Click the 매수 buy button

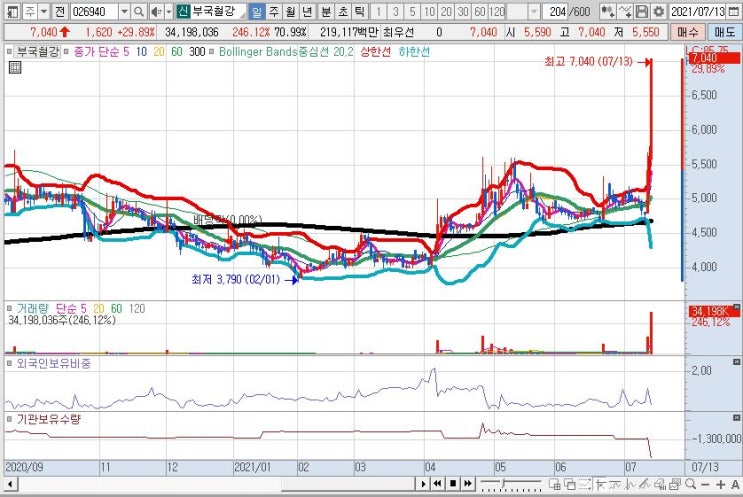tap(688, 32)
